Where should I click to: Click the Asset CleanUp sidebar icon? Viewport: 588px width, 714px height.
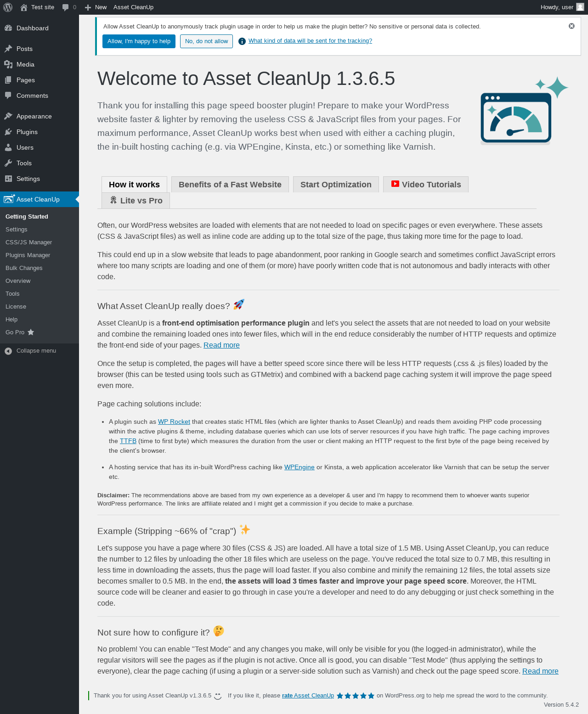9,199
